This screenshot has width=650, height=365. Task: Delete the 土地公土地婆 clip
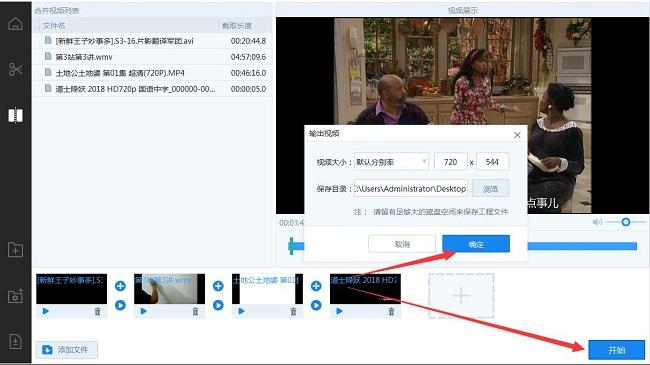pos(293,311)
